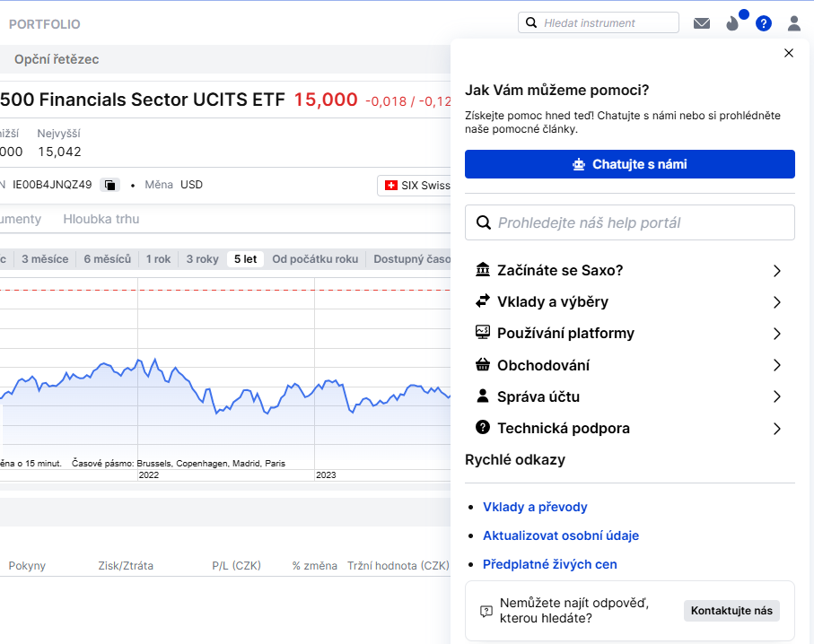The width and height of the screenshot is (814, 644).
Task: Click the Swiss flag on SIX Swiss selector
Action: [391, 186]
